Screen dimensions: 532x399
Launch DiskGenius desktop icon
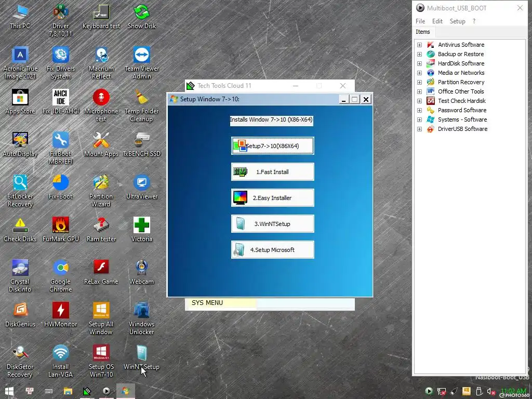coord(20,315)
